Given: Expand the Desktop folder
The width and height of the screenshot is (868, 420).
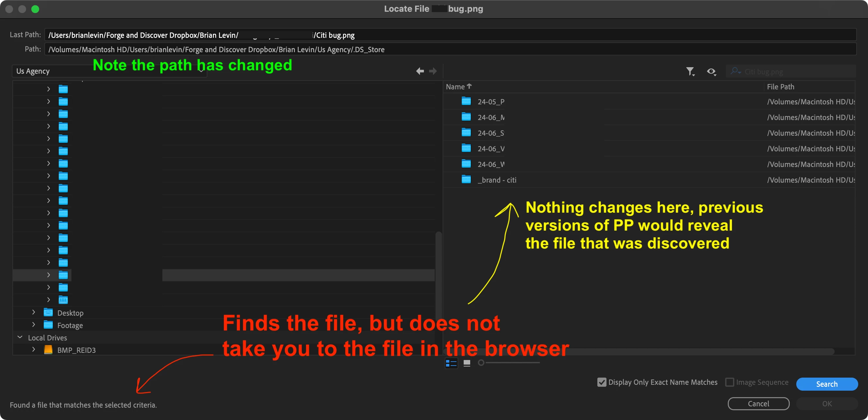Looking at the screenshot, I should [x=33, y=312].
